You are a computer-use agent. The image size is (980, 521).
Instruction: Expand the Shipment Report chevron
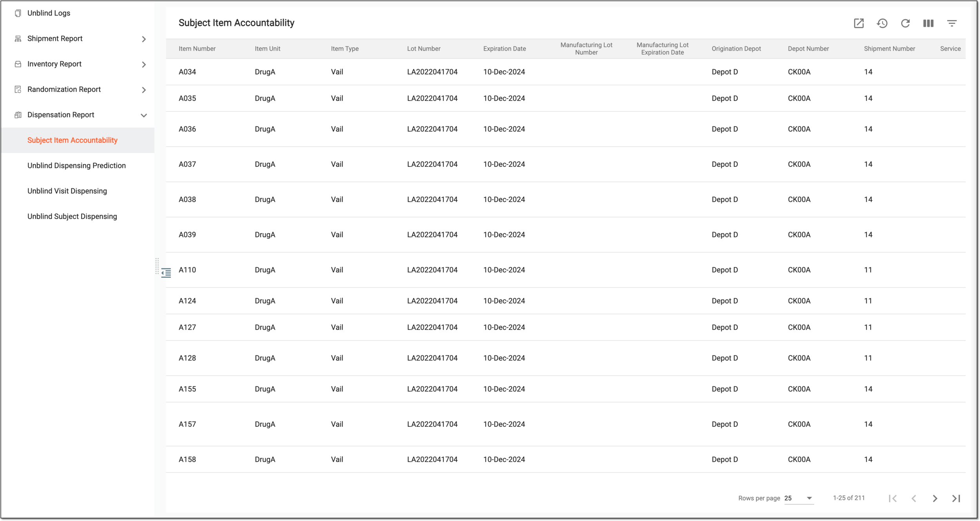coord(144,39)
